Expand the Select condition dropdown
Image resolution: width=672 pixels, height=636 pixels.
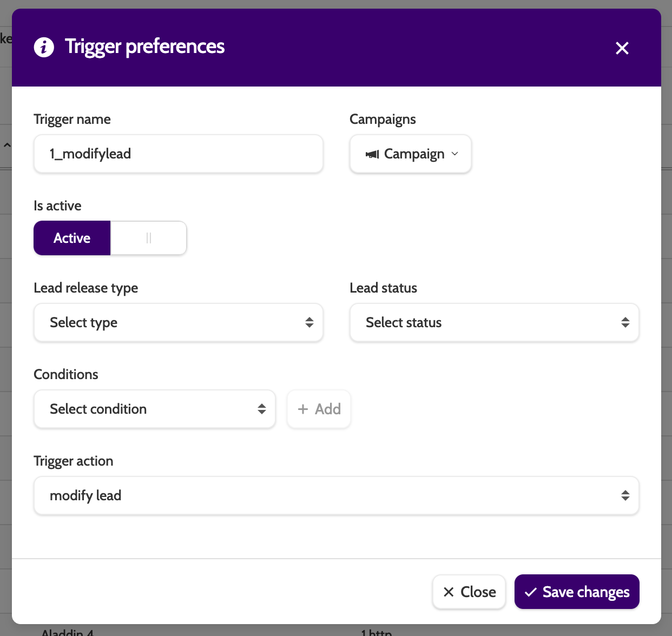(154, 409)
